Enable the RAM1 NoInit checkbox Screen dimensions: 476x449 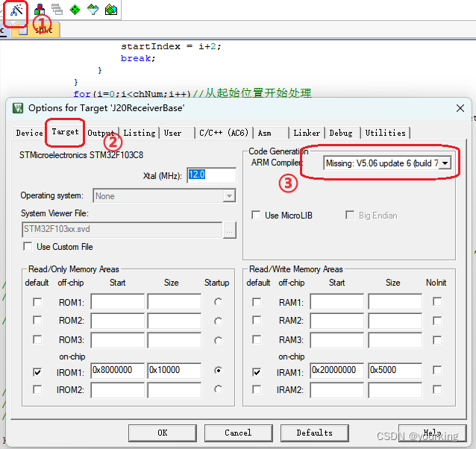[x=437, y=301]
